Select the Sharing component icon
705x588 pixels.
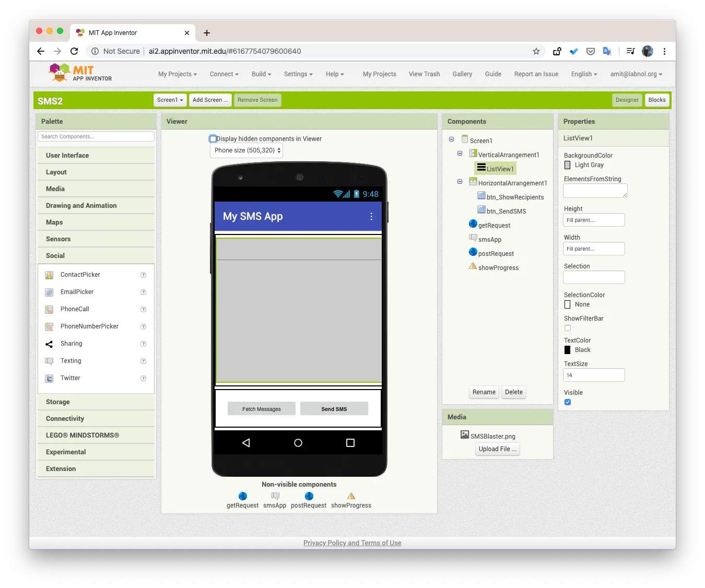coord(49,344)
